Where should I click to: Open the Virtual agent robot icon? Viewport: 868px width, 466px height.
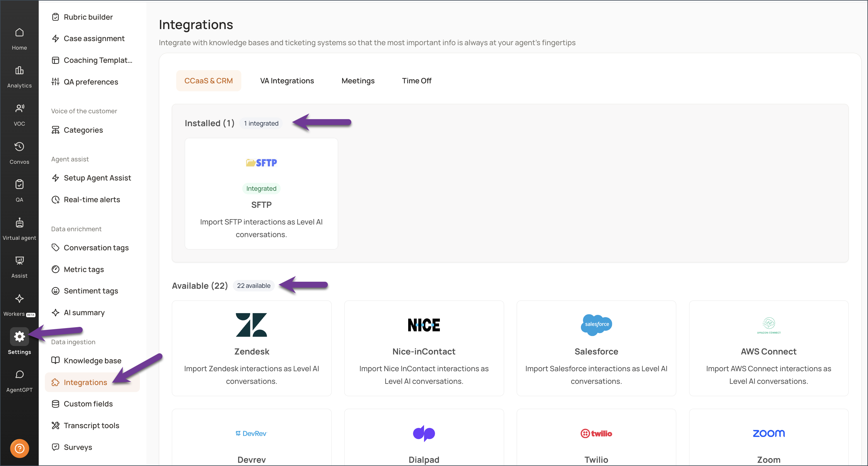[19, 222]
